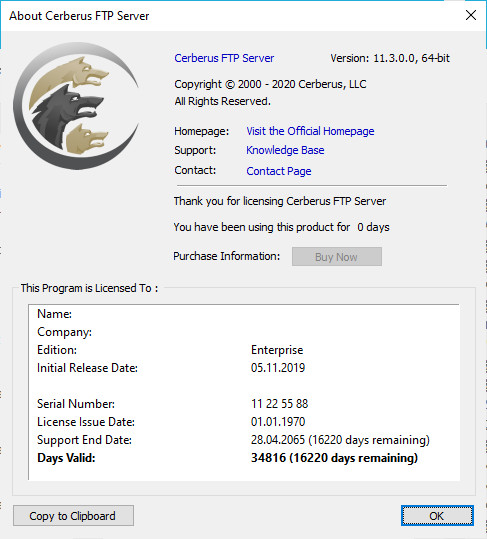The width and height of the screenshot is (487, 539).
Task: Close the About dialog with the X
Action: [x=471, y=15]
